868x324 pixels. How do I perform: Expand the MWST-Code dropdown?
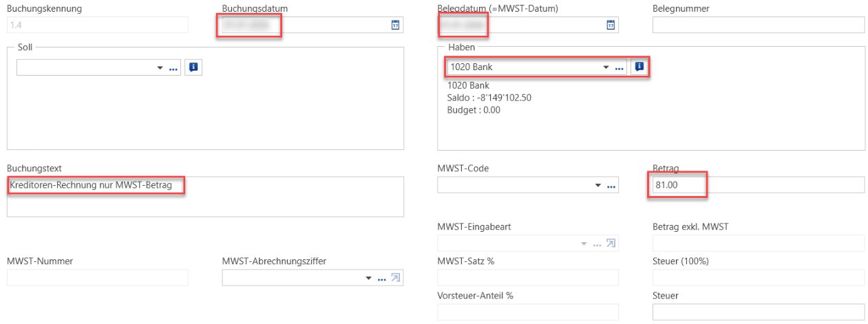[x=598, y=186]
